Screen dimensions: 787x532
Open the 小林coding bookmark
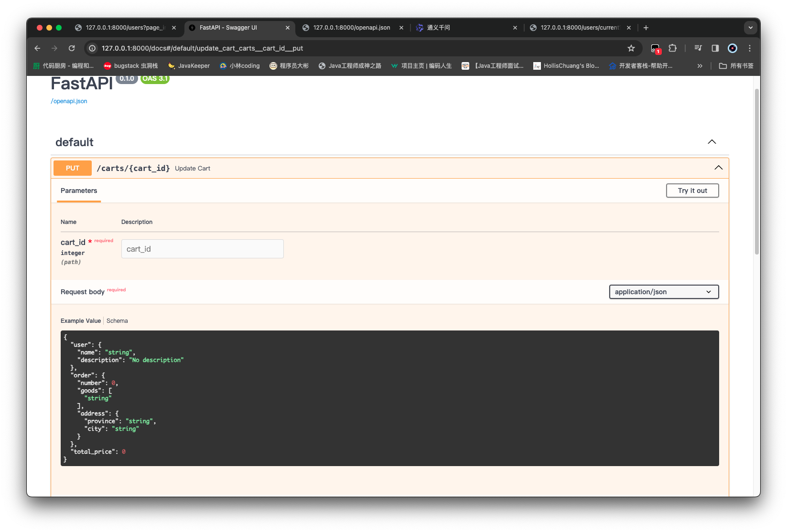coord(239,66)
